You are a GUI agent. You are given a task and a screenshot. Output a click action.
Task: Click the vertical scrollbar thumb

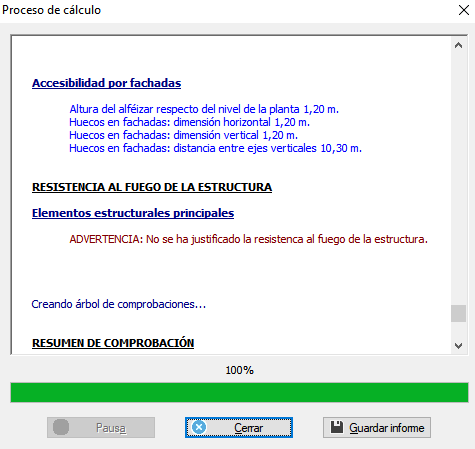[458, 313]
